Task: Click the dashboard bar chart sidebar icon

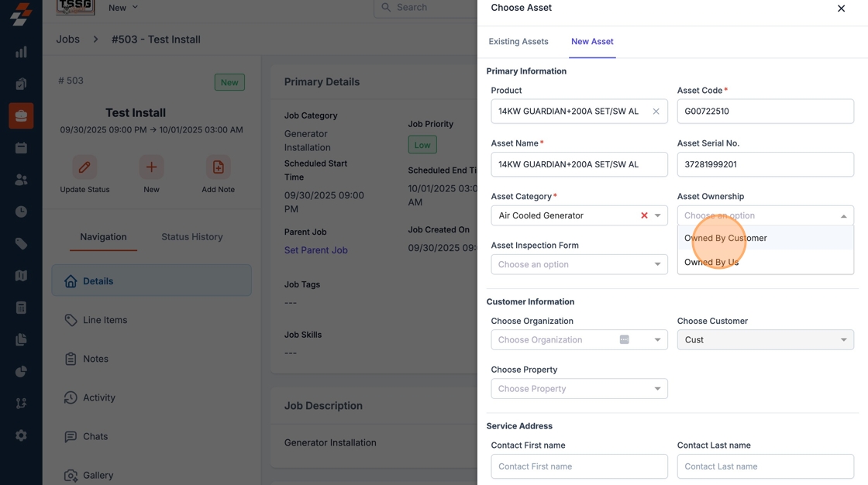Action: [x=21, y=52]
